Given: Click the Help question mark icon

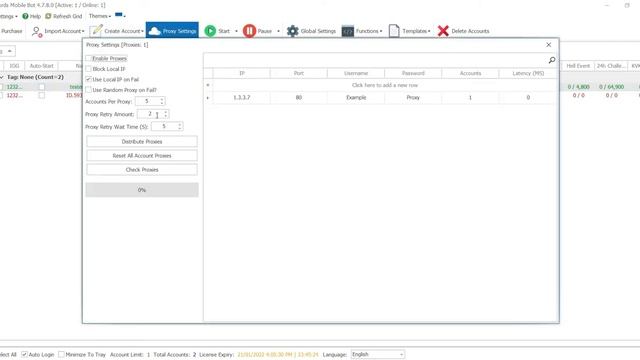Looking at the screenshot, I should [x=25, y=16].
